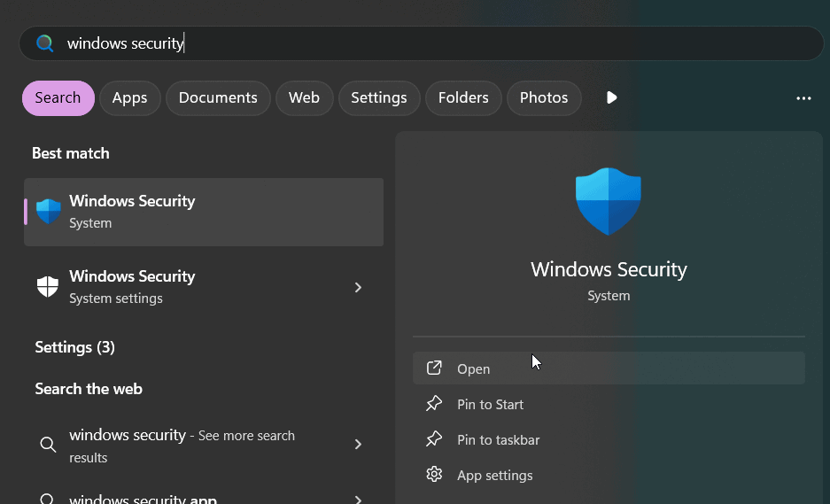Click the Search the web heading
The height and width of the screenshot is (504, 830).
click(x=89, y=389)
